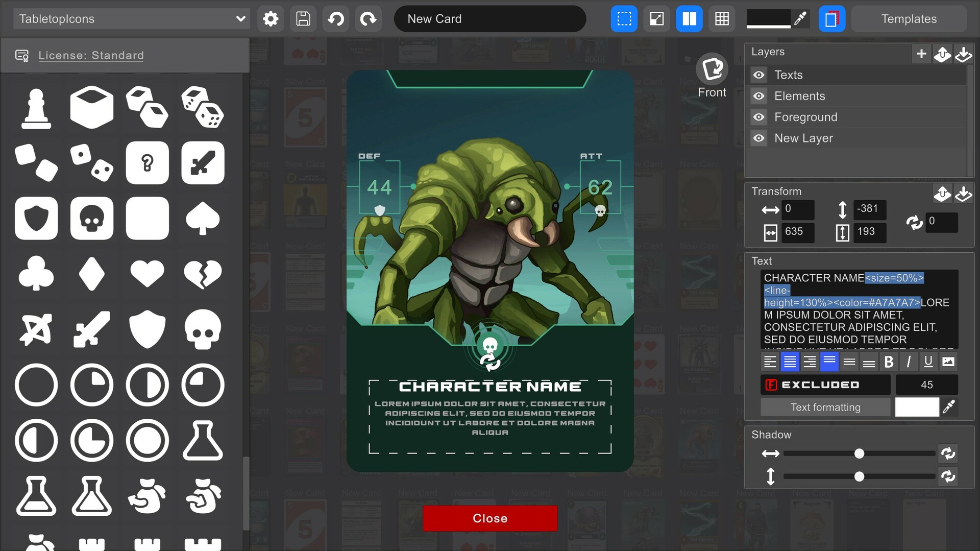
Task: Toggle italic text formatting
Action: 909,362
